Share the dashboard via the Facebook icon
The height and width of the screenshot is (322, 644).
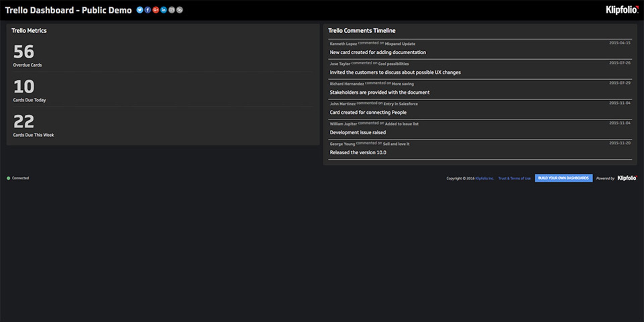click(148, 10)
